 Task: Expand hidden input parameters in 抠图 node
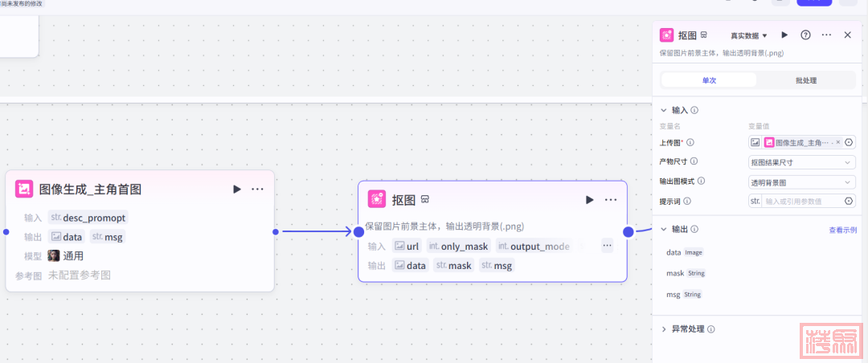pyautogui.click(x=607, y=247)
